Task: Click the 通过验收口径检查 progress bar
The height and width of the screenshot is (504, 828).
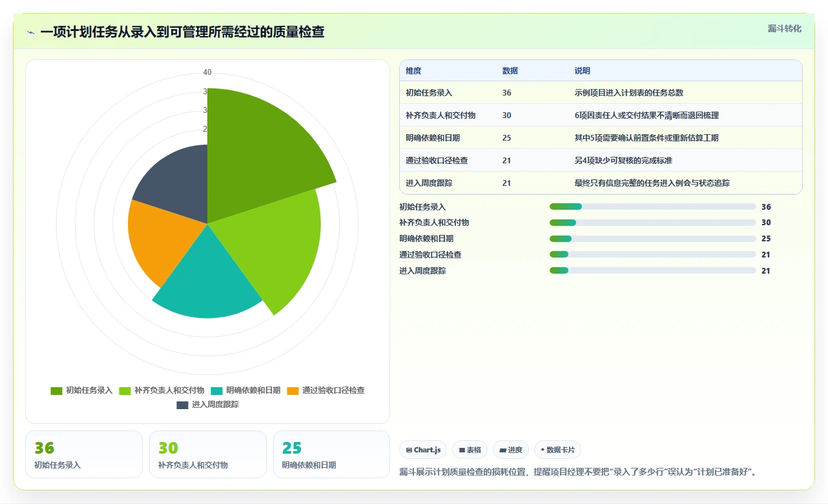Action: (653, 254)
